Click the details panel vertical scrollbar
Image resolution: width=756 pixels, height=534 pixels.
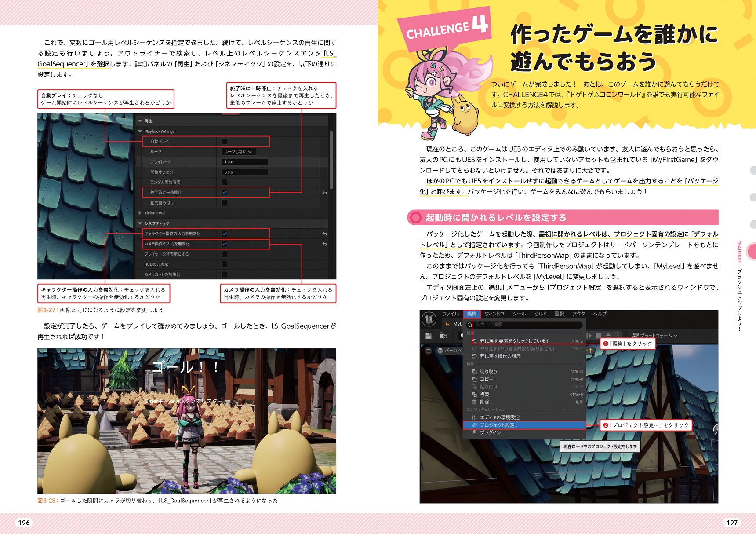[x=331, y=158]
